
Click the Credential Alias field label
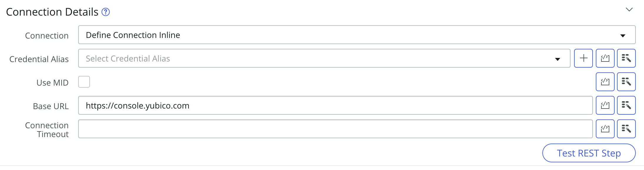39,59
